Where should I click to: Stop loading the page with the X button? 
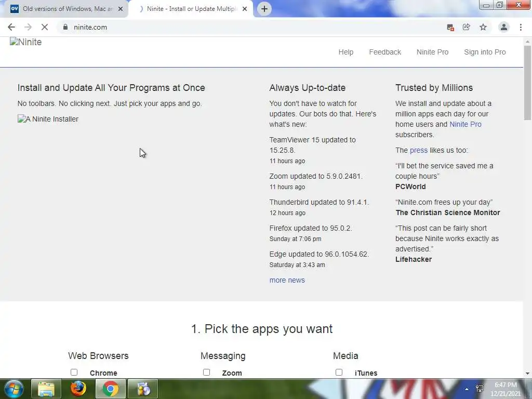[45, 27]
